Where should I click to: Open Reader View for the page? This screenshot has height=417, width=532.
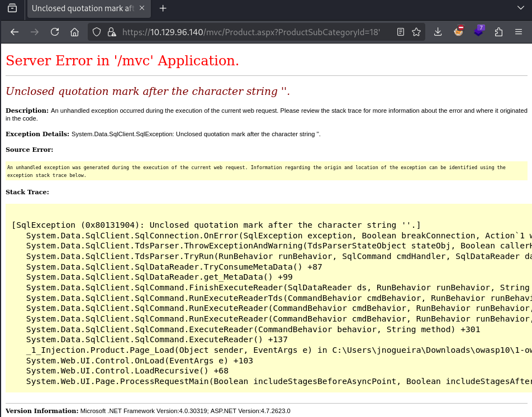400,32
